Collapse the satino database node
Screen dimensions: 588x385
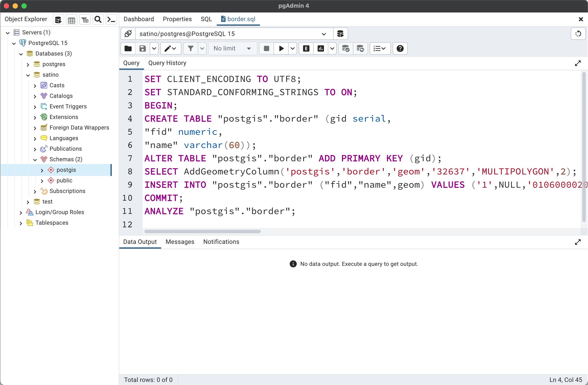(x=28, y=75)
